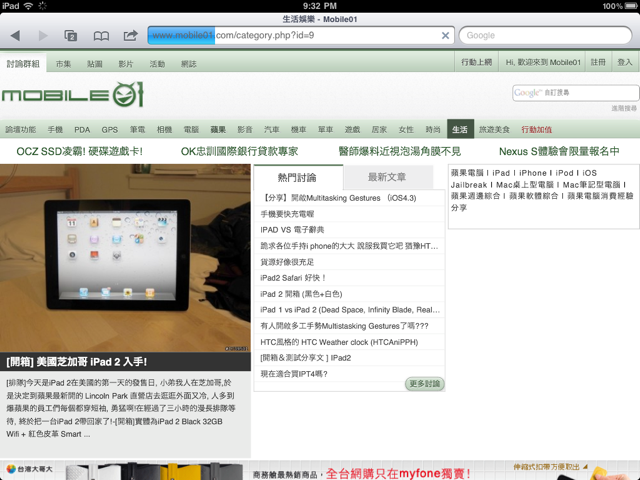640x480 pixels.
Task: Select the 討論群組 top tab
Action: [x=23, y=64]
